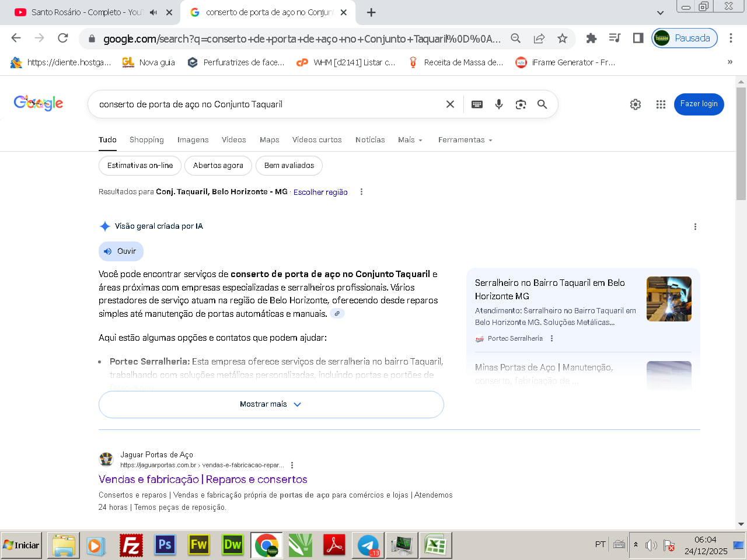
Task: Toggle the Abertos agora filter chip
Action: pos(218,166)
